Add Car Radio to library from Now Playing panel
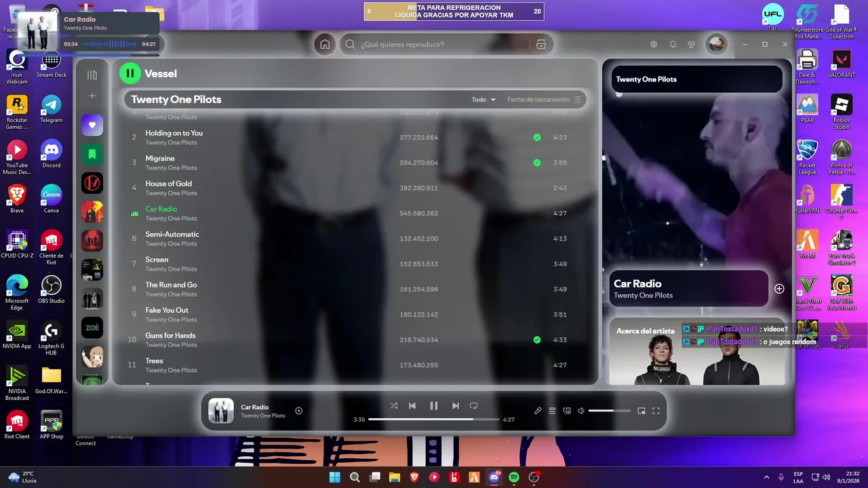 point(779,289)
